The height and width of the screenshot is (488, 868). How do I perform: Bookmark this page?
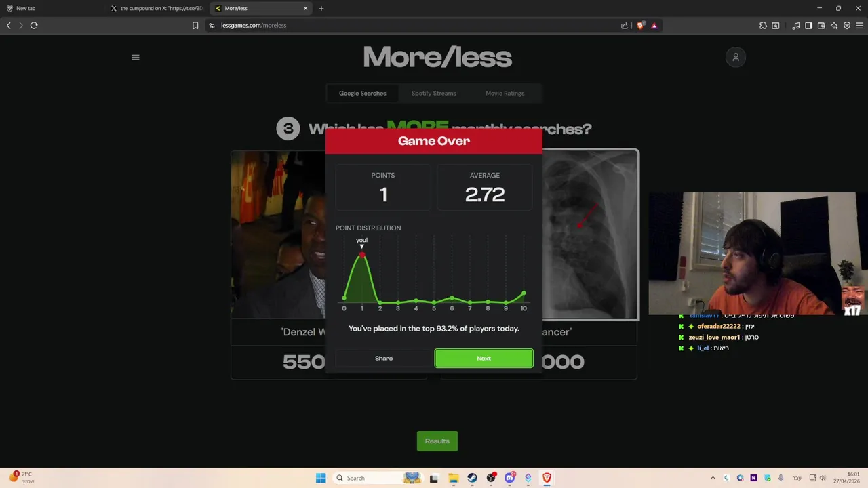click(195, 25)
